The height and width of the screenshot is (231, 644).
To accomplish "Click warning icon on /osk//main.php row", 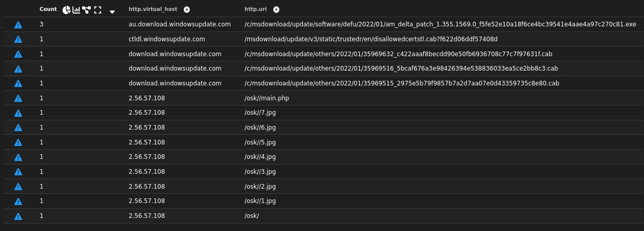I will (x=18, y=98).
